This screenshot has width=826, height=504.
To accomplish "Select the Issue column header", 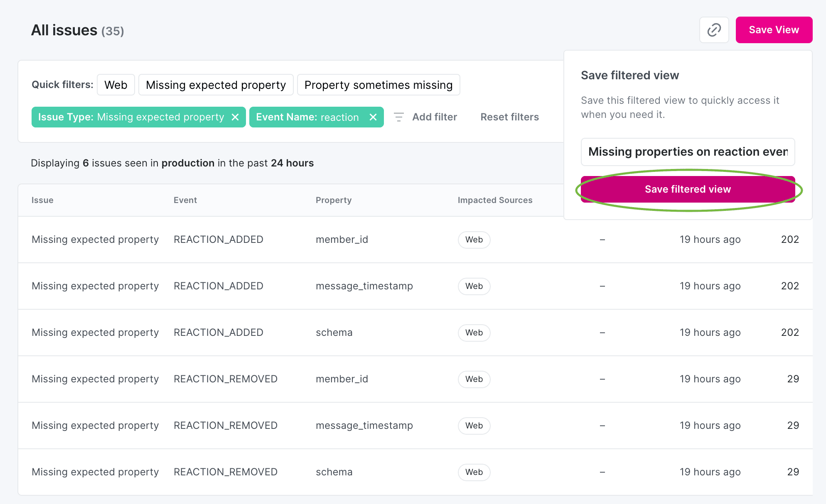I will coord(42,200).
